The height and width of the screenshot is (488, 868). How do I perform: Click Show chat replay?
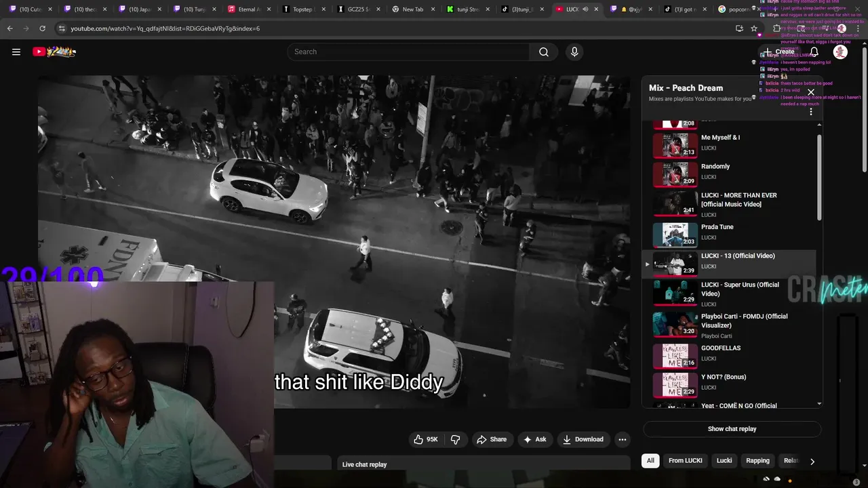(x=732, y=429)
